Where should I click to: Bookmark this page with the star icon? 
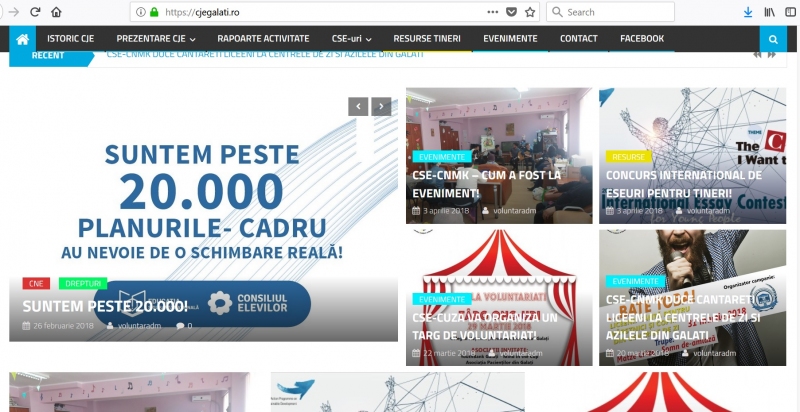click(530, 12)
